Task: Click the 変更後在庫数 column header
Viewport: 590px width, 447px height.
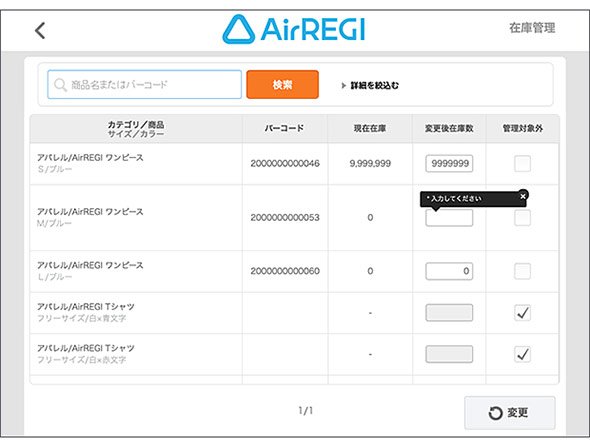Action: [449, 129]
